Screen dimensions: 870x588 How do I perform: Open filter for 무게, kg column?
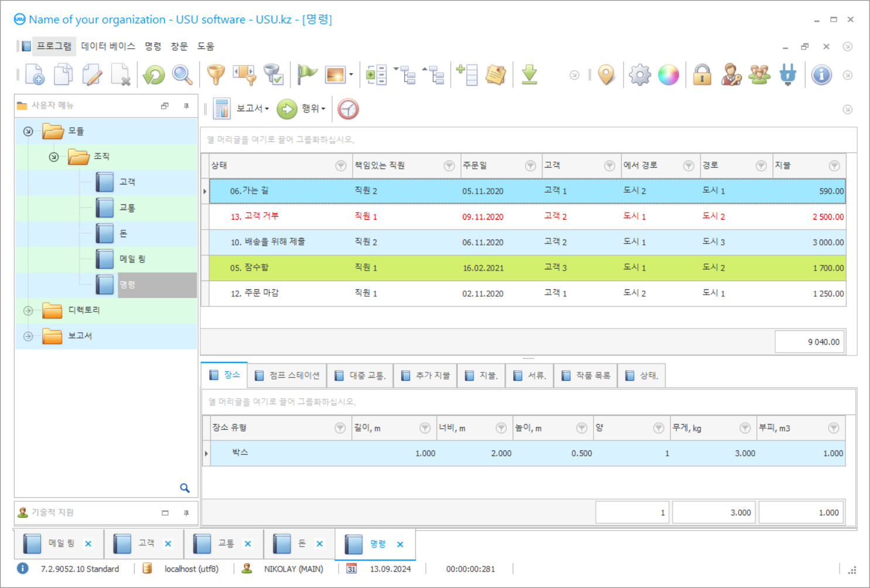coord(745,428)
